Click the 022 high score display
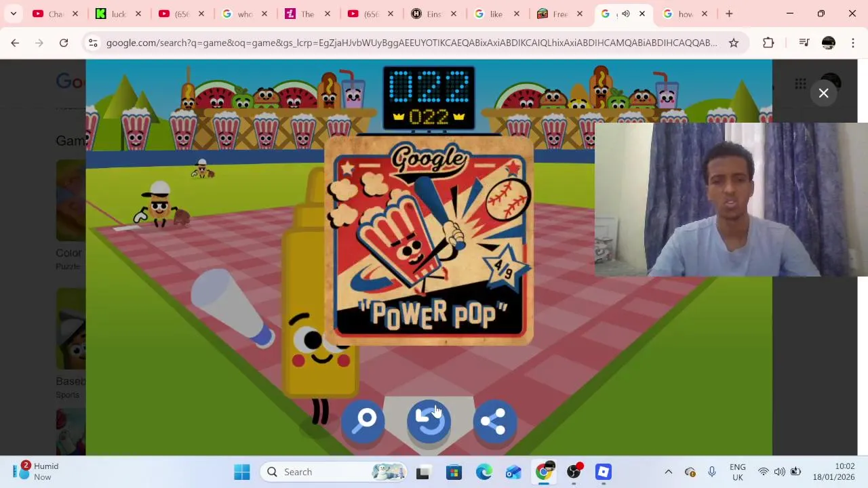The image size is (868, 488). pyautogui.click(x=429, y=117)
